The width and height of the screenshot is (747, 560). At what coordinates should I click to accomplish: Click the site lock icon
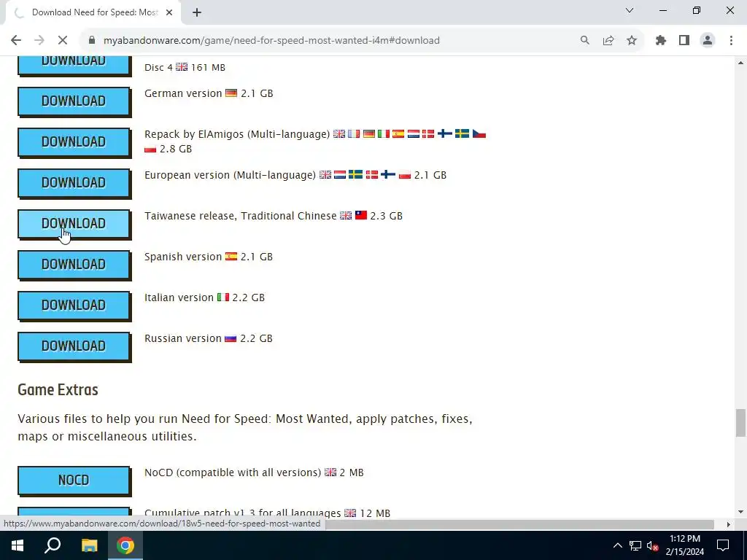click(x=92, y=41)
